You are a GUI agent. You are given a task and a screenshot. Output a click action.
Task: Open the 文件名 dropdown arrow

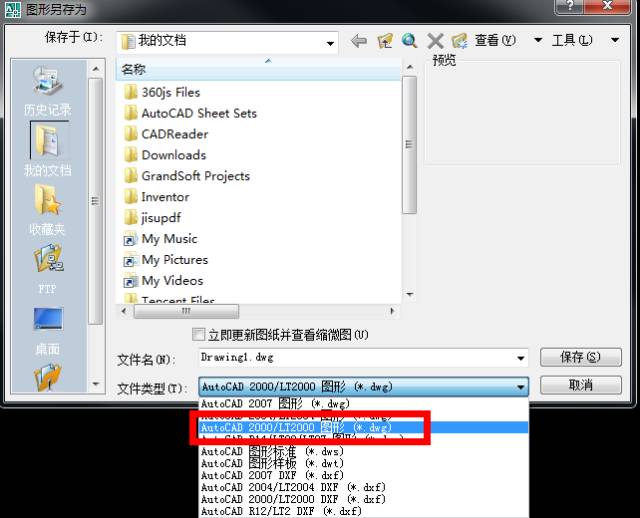[521, 359]
